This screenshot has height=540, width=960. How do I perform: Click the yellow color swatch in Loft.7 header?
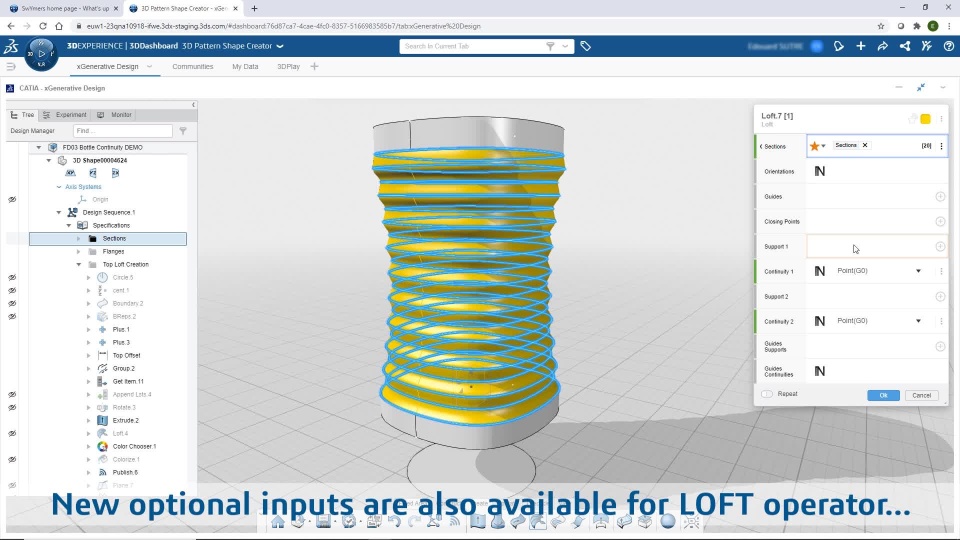pyautogui.click(x=926, y=119)
